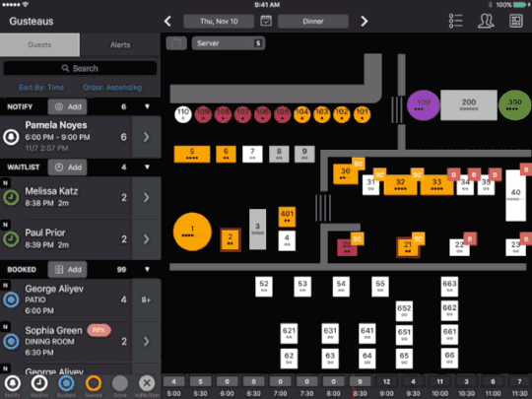The height and width of the screenshot is (399, 532).
Task: Open Pamela Noyes details chevron
Action: pyautogui.click(x=146, y=137)
